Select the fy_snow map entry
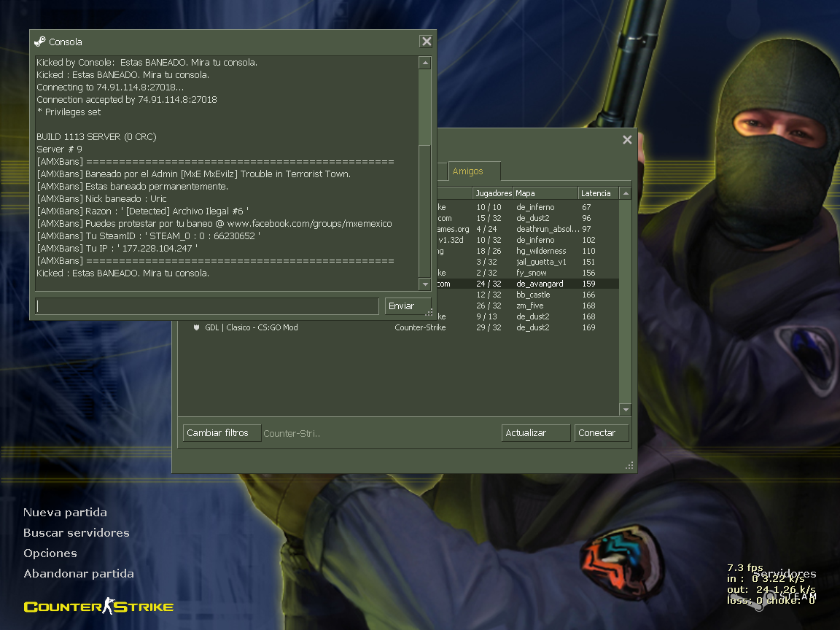840x630 pixels. click(x=532, y=273)
